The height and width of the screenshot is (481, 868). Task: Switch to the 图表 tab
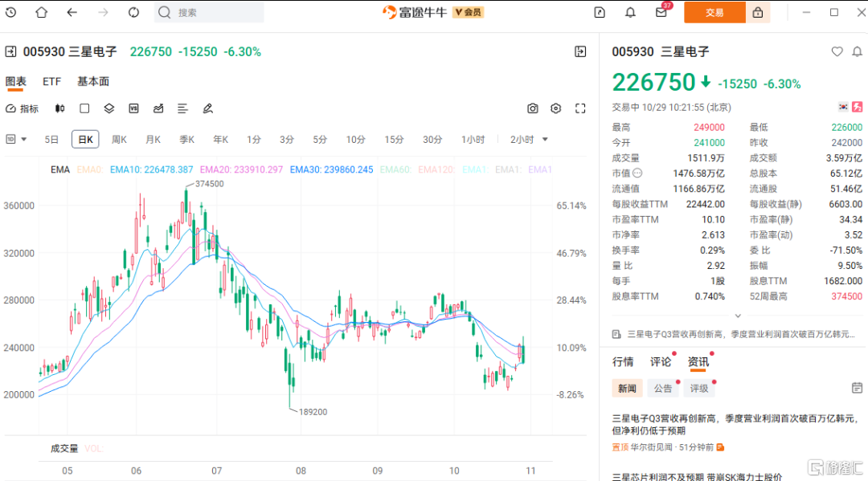tap(15, 82)
